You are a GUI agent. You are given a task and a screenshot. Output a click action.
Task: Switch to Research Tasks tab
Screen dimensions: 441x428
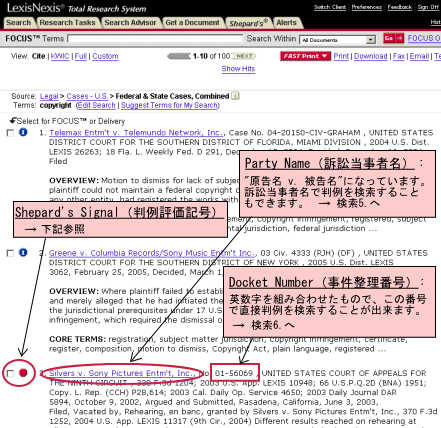point(67,23)
